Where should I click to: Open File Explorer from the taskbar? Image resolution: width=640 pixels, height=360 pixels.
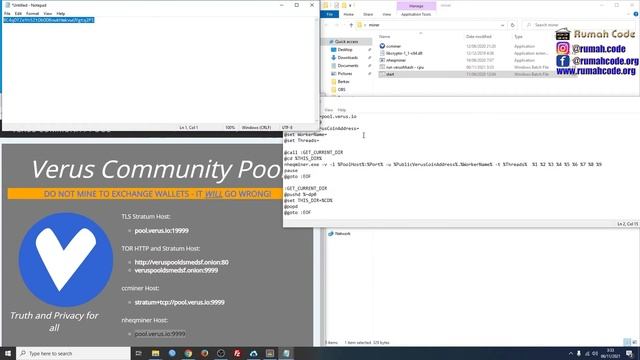pyautogui.click(x=156, y=353)
